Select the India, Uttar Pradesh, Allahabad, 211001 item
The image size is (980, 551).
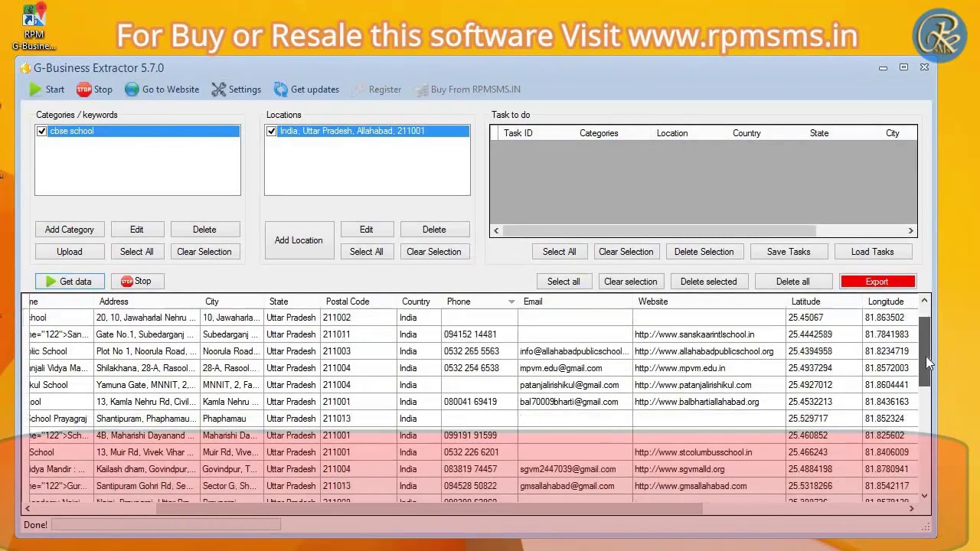click(367, 132)
